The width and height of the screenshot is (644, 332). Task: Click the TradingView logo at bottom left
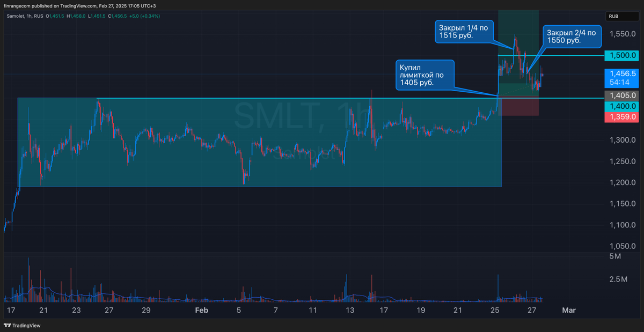[x=22, y=325]
